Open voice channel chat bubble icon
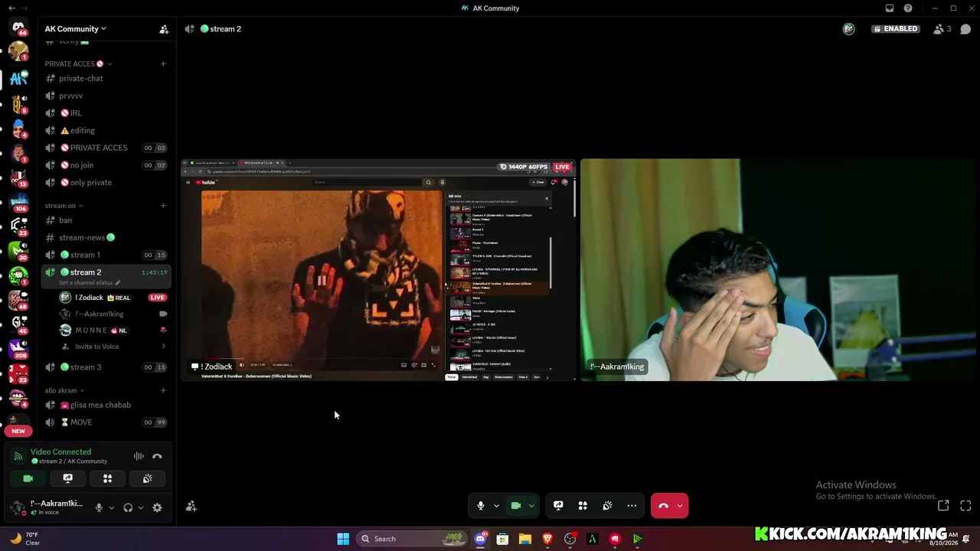The image size is (980, 551). click(965, 29)
